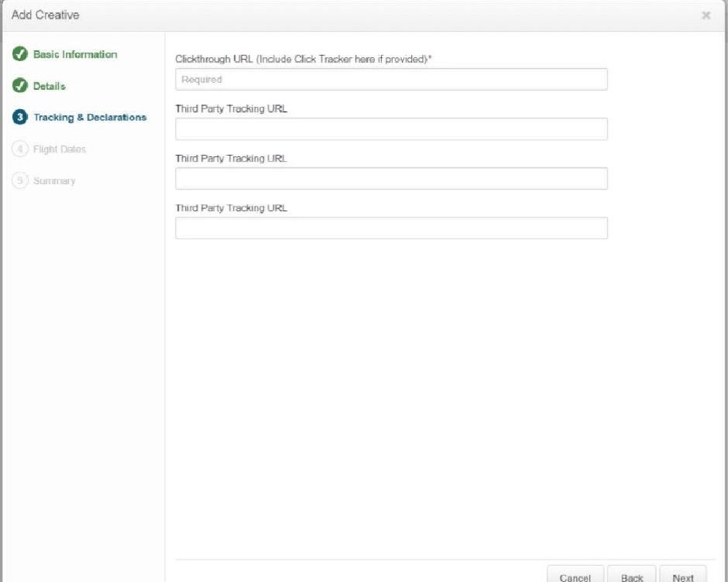Click the third Third Party Tracking URL field
728x582 pixels.
point(391,228)
